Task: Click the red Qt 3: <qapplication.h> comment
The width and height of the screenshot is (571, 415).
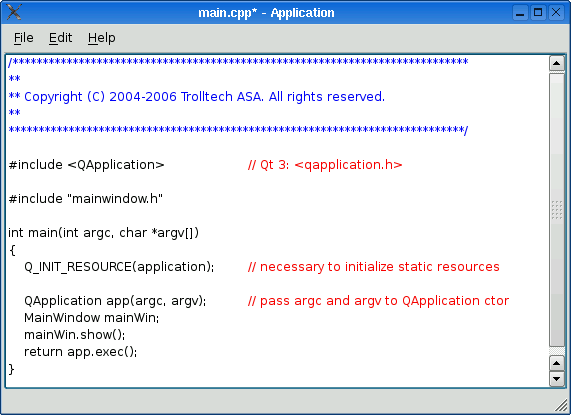Action: (325, 165)
